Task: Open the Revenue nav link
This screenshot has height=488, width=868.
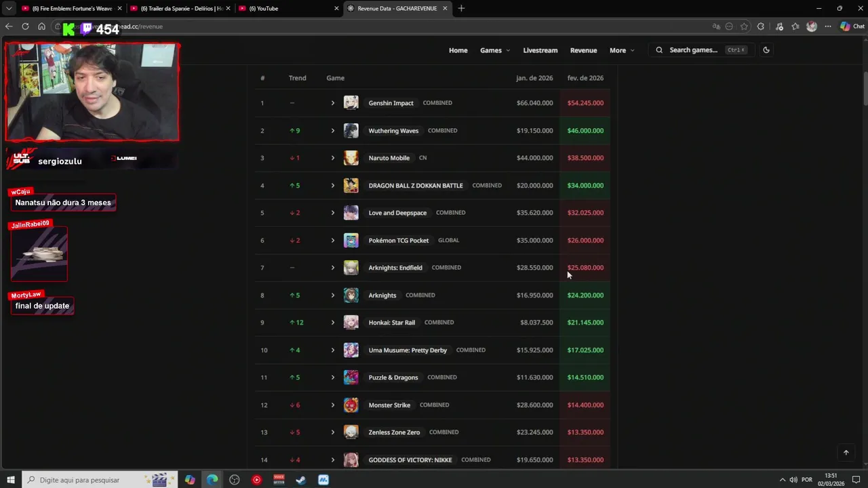Action: coord(583,50)
